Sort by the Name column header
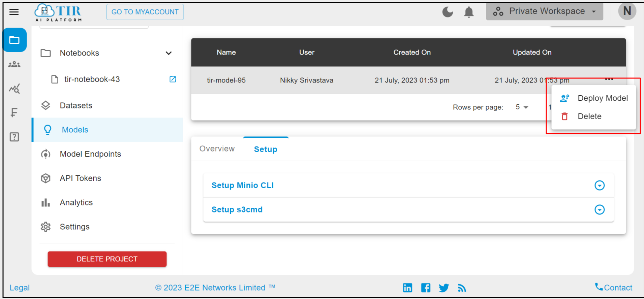644x299 pixels. (x=226, y=52)
